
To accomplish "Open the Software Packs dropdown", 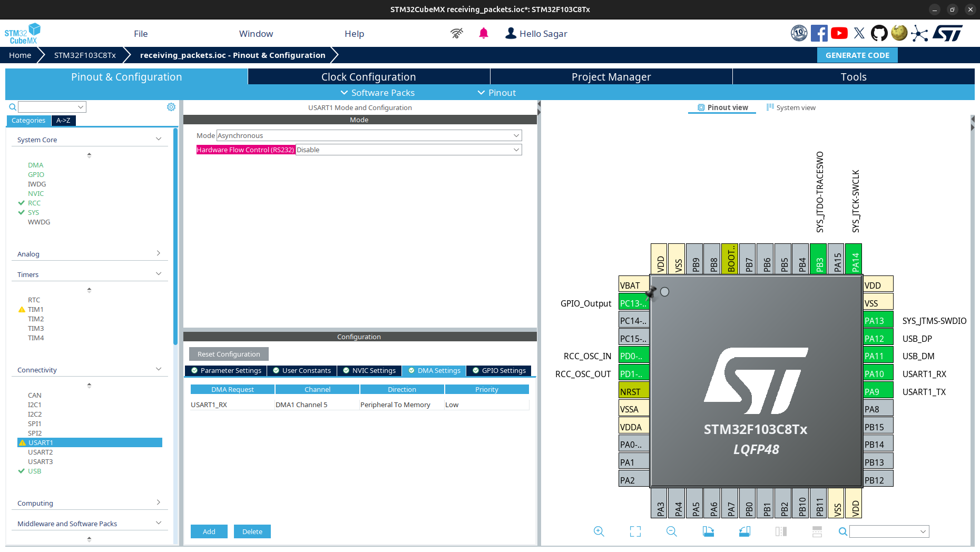I will pos(377,93).
